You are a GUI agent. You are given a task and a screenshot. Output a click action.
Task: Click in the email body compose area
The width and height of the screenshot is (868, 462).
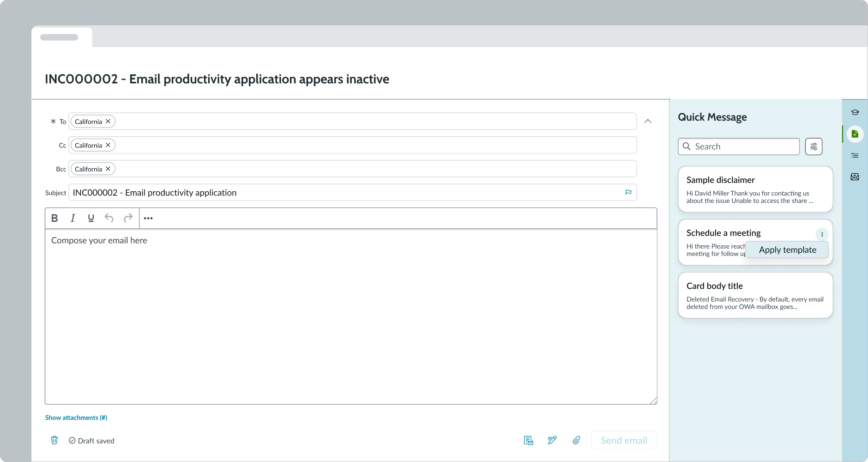point(351,316)
